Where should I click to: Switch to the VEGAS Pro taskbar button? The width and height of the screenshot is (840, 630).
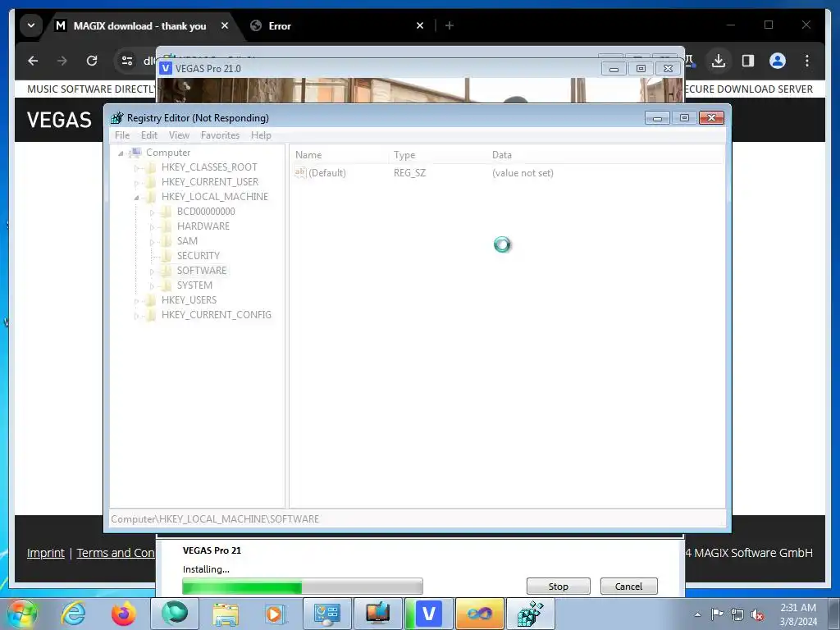click(x=428, y=614)
